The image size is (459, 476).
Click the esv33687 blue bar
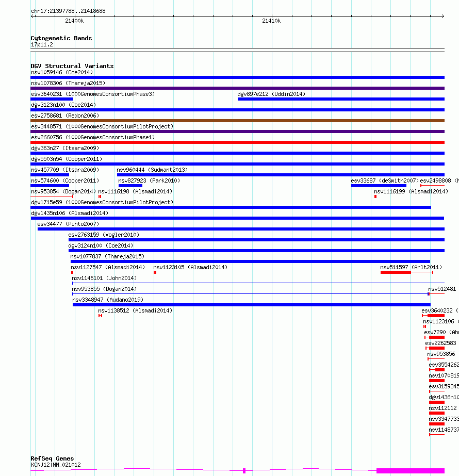click(379, 186)
